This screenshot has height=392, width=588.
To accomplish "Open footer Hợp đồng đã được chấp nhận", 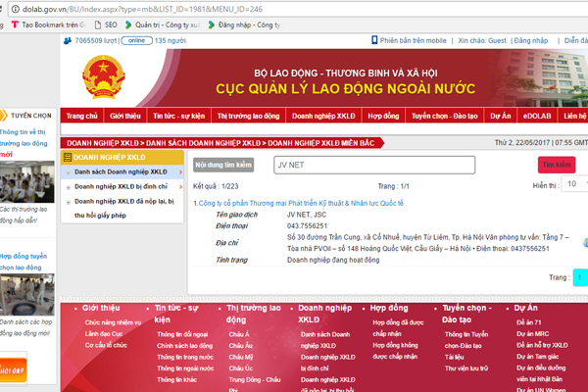I will pyautogui.click(x=398, y=328).
